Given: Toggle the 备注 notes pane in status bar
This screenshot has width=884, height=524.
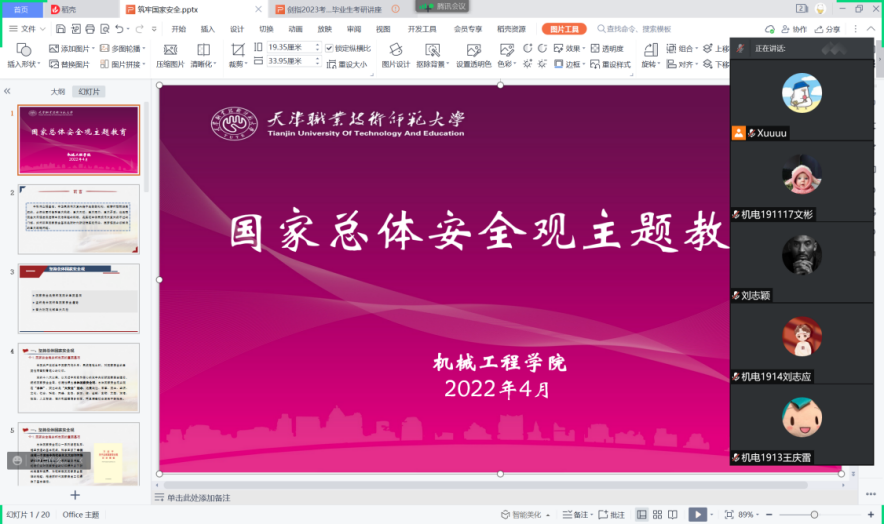Looking at the screenshot, I should point(576,514).
